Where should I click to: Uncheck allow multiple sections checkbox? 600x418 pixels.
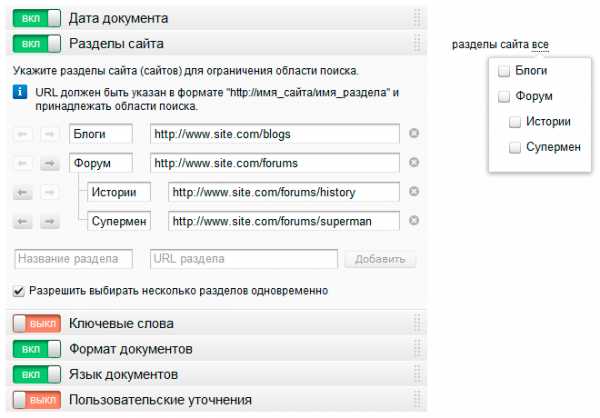20,291
